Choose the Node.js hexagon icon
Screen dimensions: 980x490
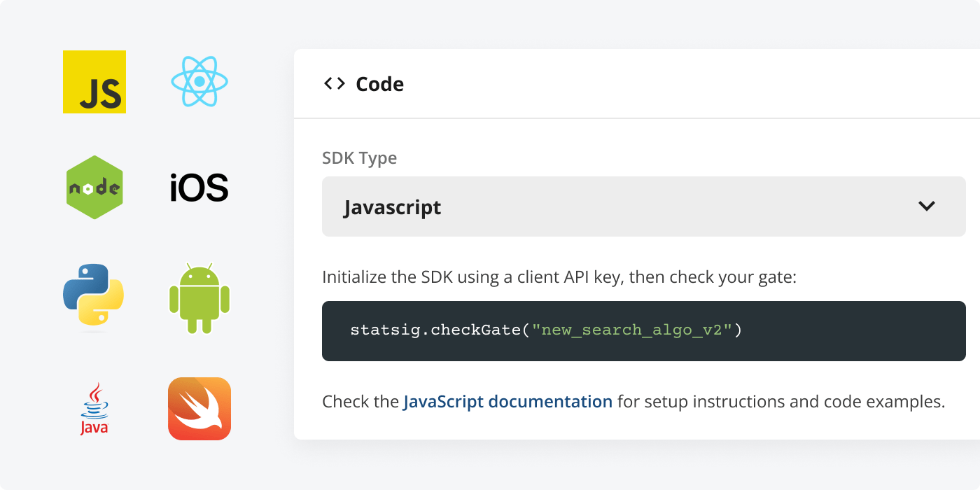(x=94, y=188)
